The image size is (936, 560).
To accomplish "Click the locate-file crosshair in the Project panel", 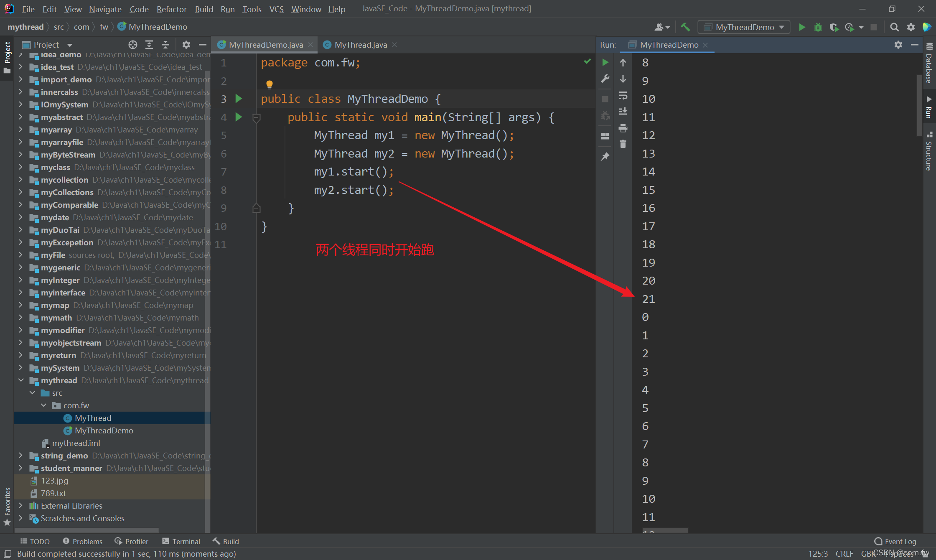I will (x=133, y=45).
